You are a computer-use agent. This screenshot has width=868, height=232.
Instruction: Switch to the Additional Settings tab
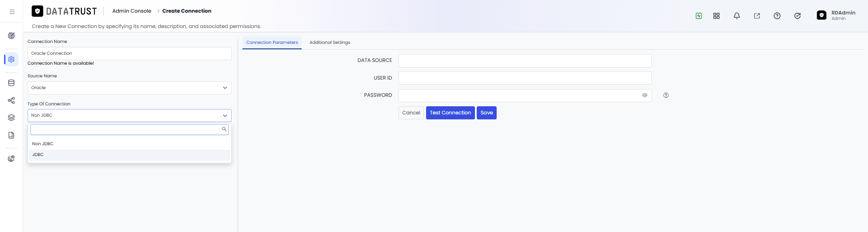(x=330, y=43)
